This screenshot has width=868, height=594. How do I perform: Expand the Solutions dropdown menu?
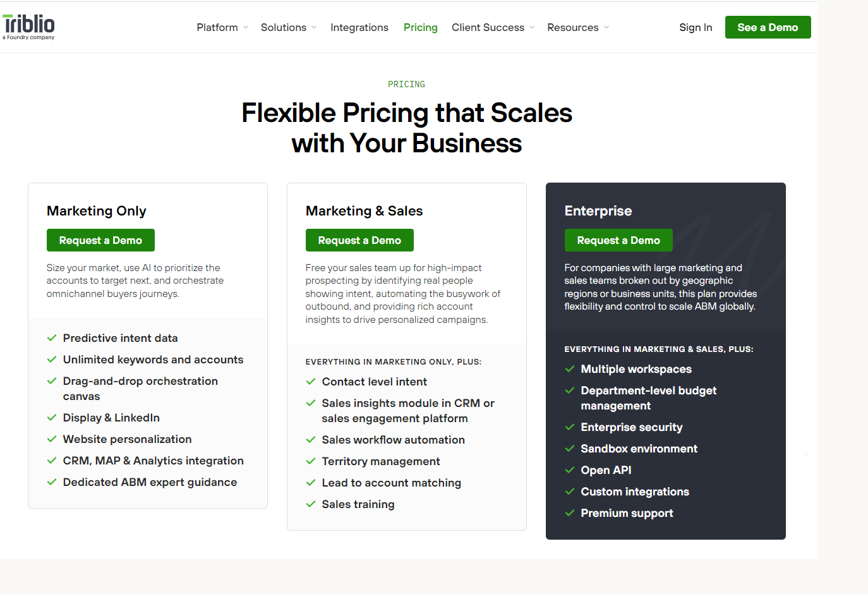(289, 27)
